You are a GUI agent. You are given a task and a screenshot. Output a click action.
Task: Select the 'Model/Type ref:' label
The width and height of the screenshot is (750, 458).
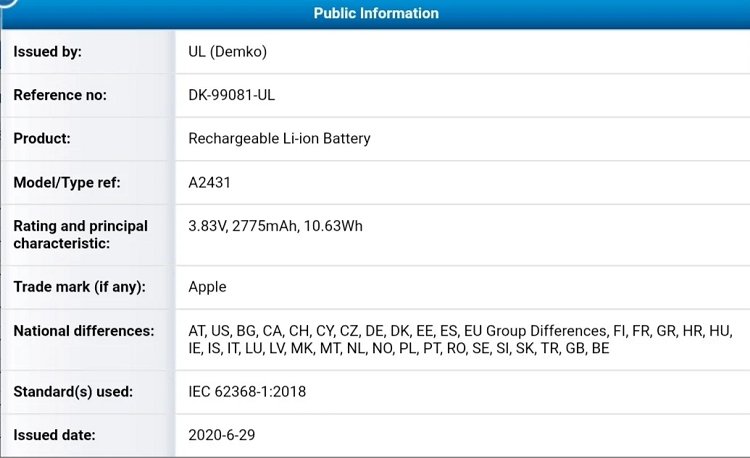65,182
